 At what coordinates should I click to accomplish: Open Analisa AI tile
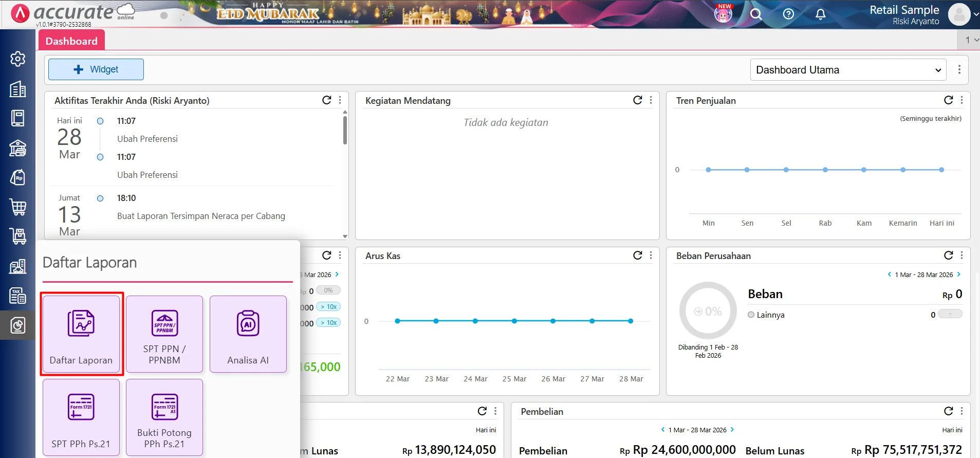tap(248, 334)
